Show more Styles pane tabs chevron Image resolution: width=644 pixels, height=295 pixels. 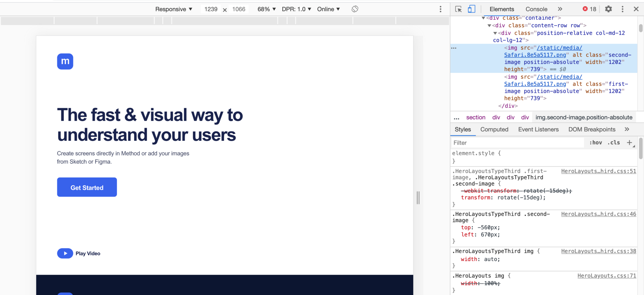coord(627,129)
